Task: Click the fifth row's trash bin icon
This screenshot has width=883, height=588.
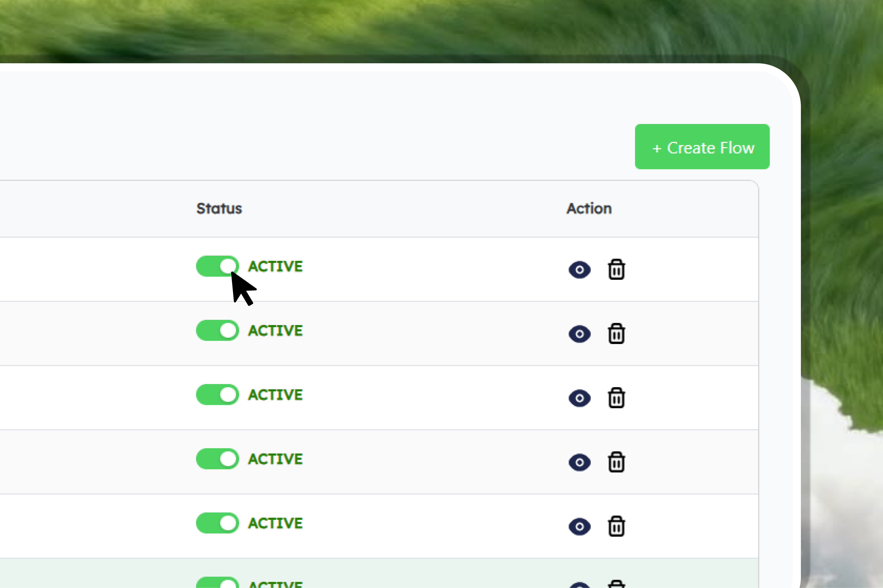Action: [616, 526]
